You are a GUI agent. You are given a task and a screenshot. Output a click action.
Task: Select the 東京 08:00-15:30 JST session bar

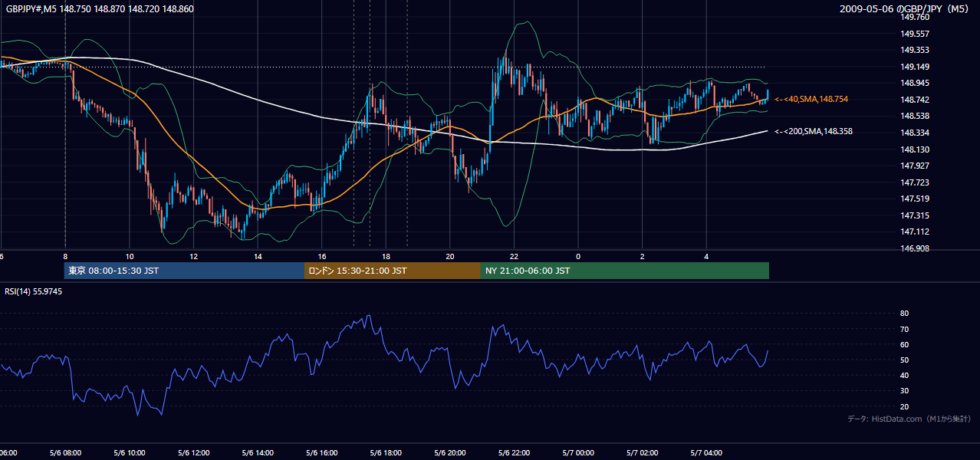(184, 271)
